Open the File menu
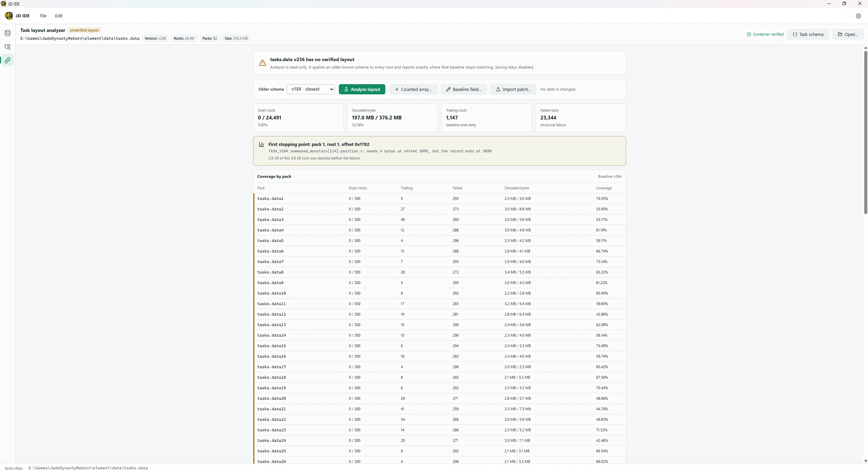This screenshot has width=868, height=472. [x=43, y=16]
